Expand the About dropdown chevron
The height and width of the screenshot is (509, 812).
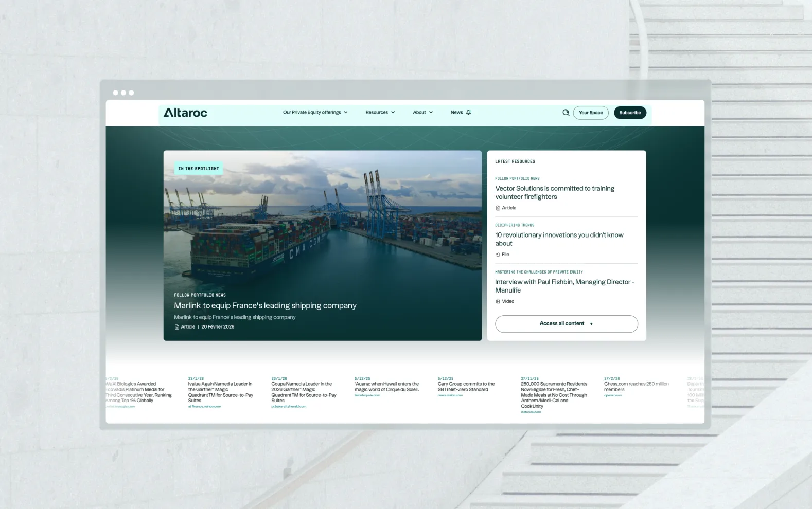(431, 113)
